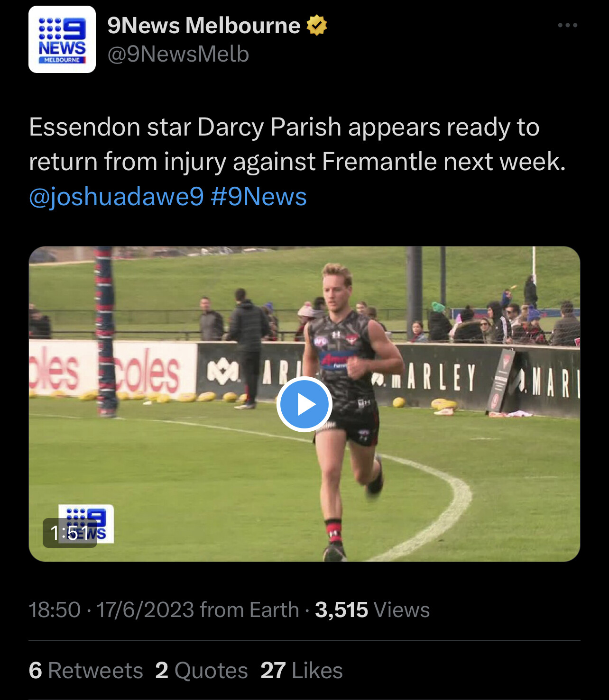
Task: Play the video with the blue button
Action: coord(304,404)
